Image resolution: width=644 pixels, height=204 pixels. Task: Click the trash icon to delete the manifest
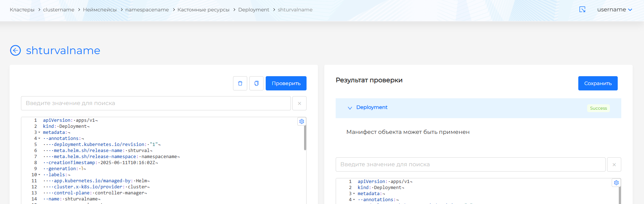(240, 83)
